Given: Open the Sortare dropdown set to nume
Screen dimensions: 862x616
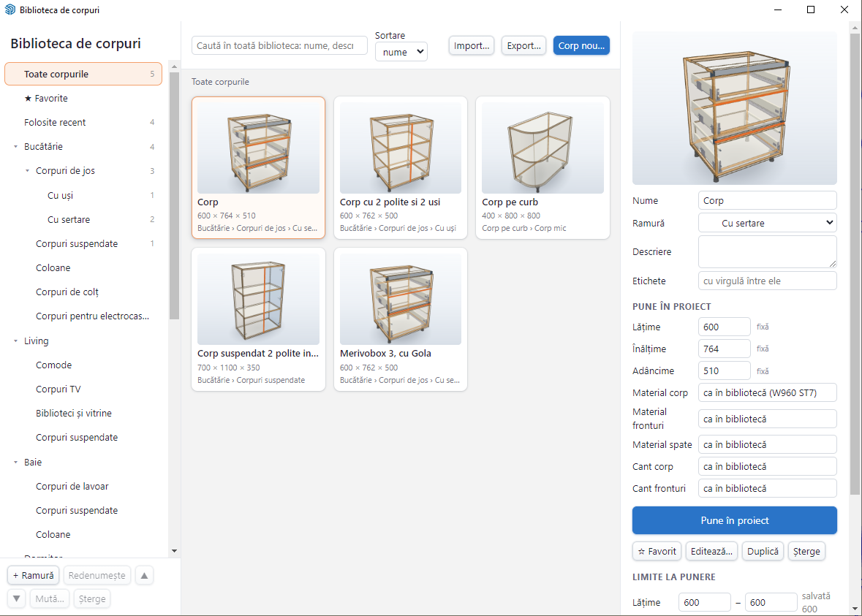Looking at the screenshot, I should (401, 52).
